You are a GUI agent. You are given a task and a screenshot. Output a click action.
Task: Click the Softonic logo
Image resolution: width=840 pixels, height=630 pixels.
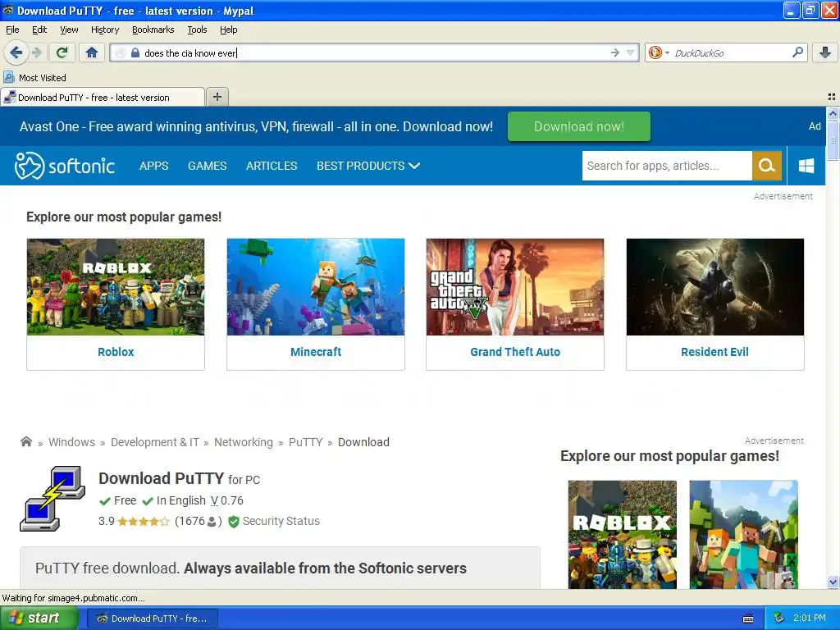[x=64, y=166]
